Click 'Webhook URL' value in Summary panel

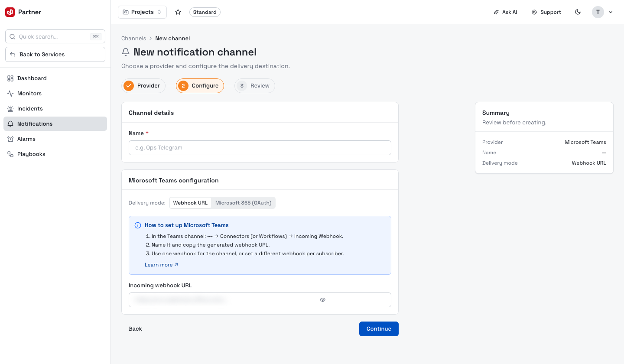tap(589, 163)
